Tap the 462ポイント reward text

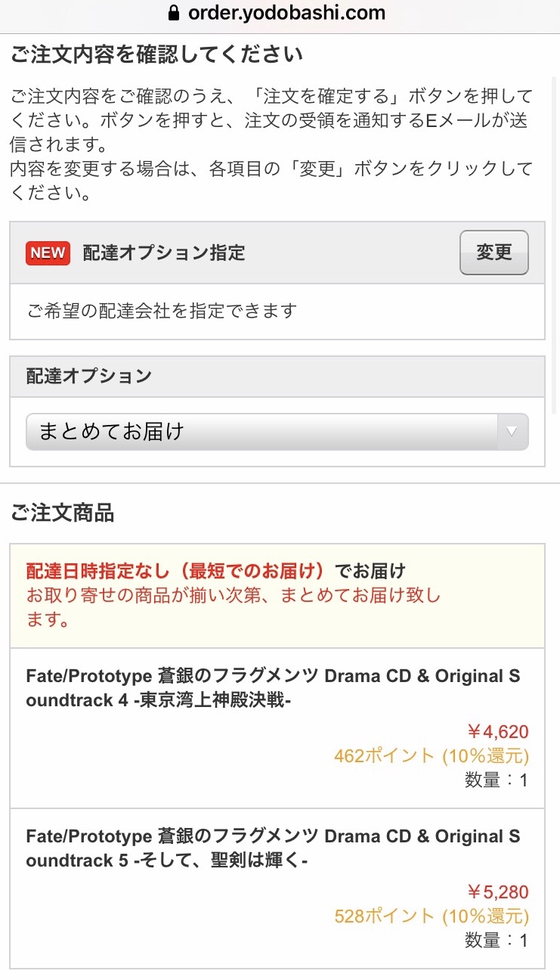click(431, 755)
